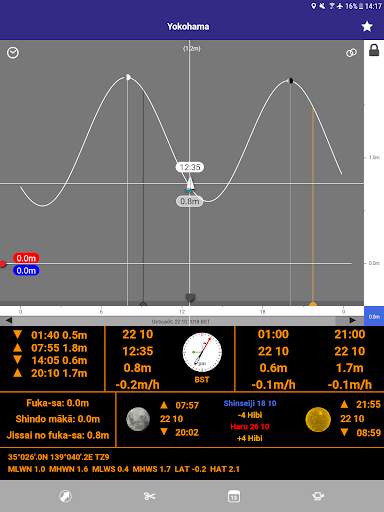Tap the red 0.0m label
Image resolution: width=384 pixels, height=512 pixels.
pyautogui.click(x=26, y=258)
